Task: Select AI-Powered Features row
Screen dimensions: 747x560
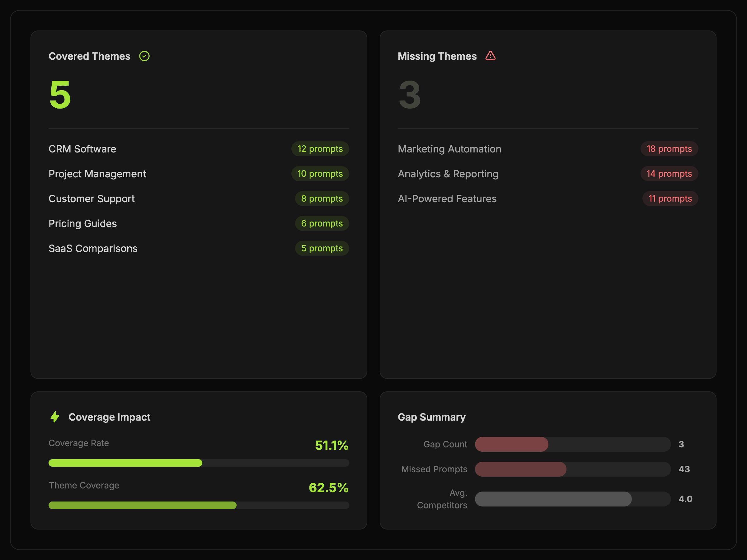Action: (447, 199)
